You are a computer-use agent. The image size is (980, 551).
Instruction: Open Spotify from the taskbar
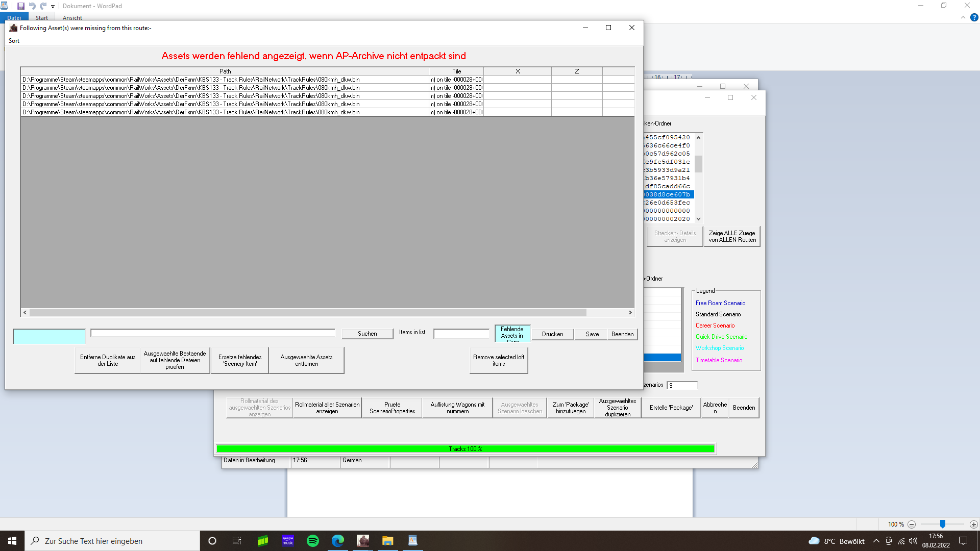(x=312, y=541)
